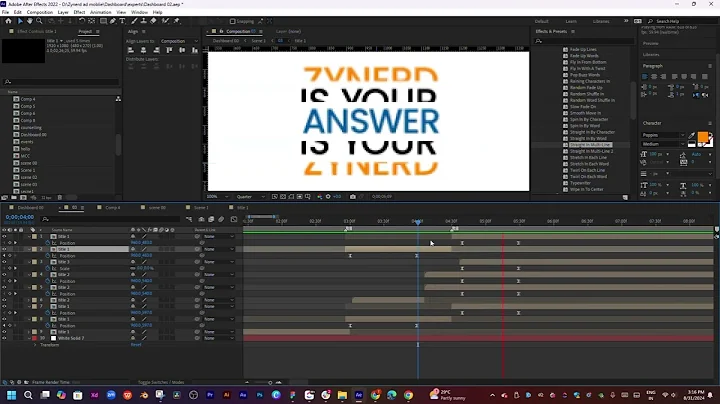Switch to Scene 1 timeline tab
The width and height of the screenshot is (720, 404).
click(x=201, y=208)
